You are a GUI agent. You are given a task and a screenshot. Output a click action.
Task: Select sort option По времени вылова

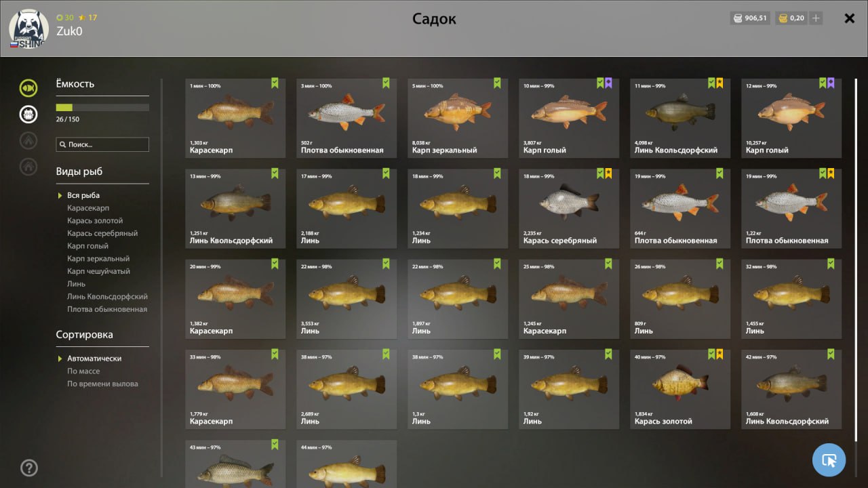click(102, 384)
